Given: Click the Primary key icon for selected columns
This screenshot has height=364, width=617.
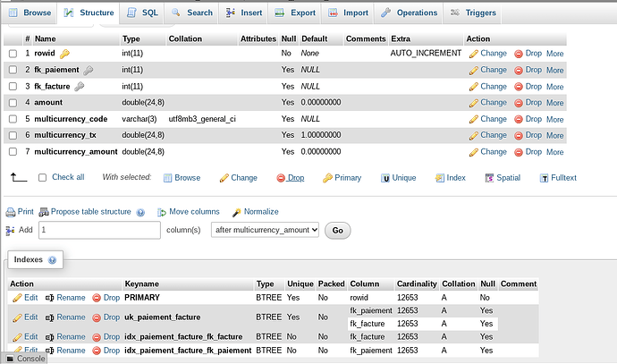Looking at the screenshot, I should click(328, 178).
